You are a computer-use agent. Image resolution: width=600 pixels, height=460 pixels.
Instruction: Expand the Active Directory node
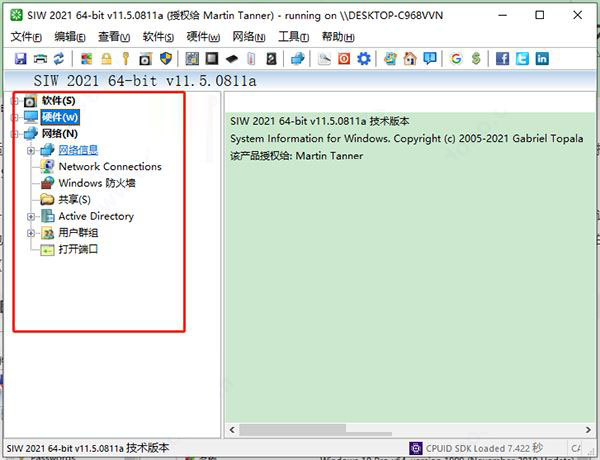[31, 217]
